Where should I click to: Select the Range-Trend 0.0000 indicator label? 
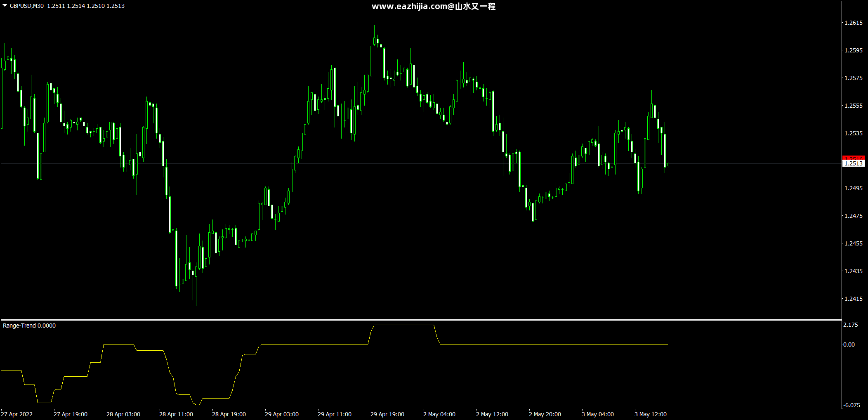coord(29,326)
